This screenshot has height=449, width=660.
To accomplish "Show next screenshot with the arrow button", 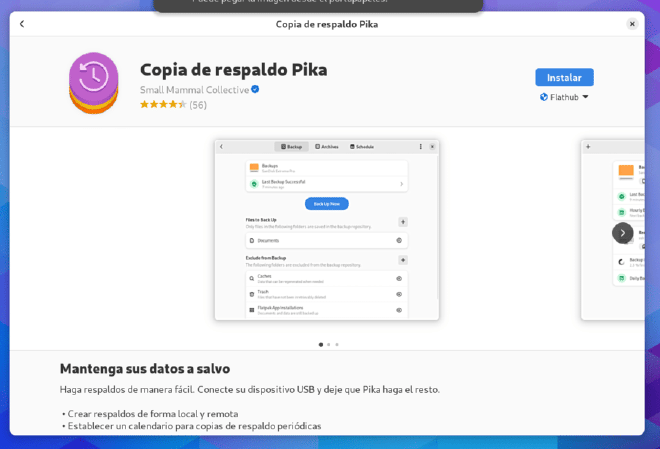I will click(623, 233).
